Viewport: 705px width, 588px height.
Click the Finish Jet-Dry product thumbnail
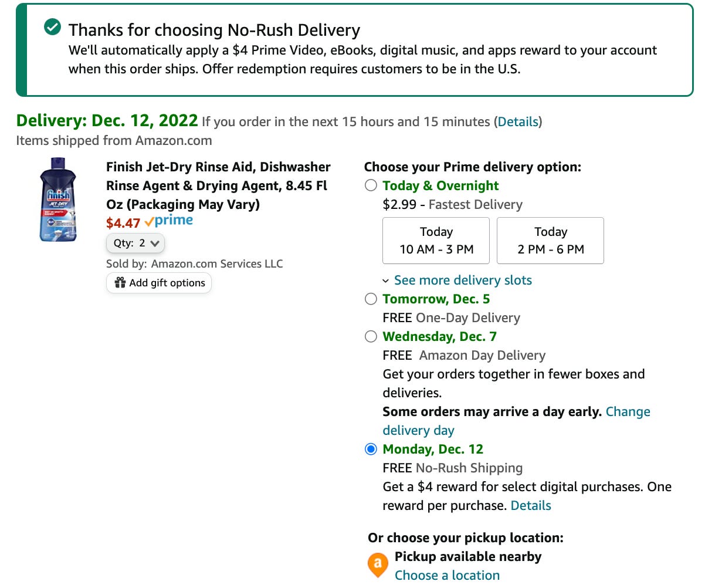pyautogui.click(x=57, y=200)
